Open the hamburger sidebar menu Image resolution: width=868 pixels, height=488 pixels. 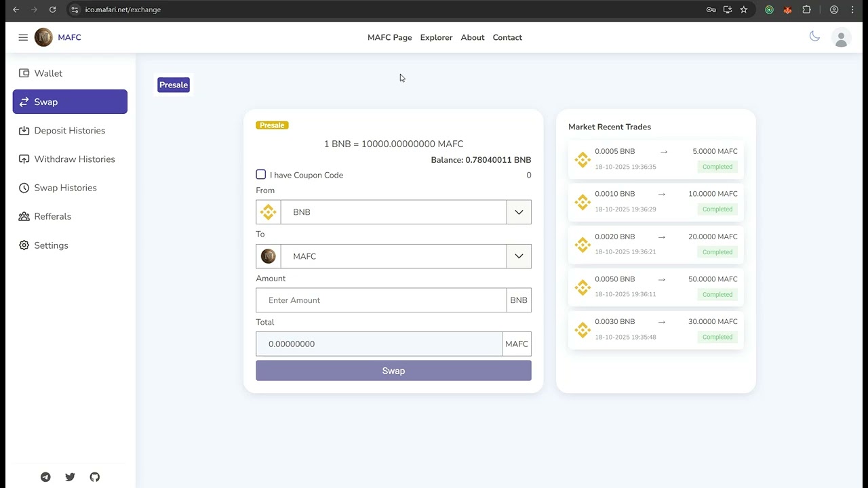click(x=23, y=37)
